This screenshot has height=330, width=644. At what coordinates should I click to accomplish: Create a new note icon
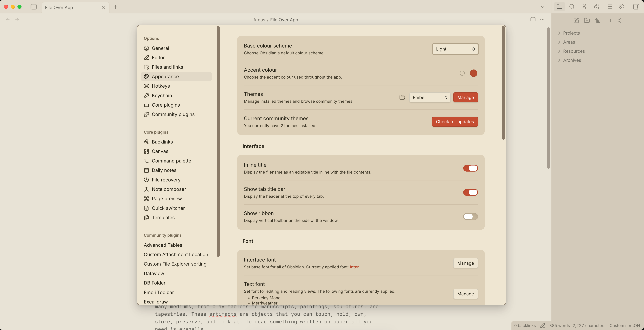pos(576,20)
